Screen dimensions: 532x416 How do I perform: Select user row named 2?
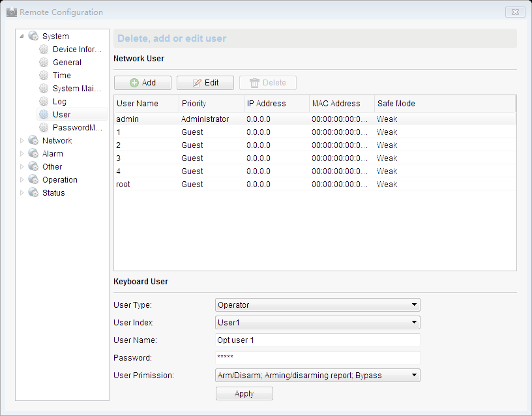tap(315, 145)
